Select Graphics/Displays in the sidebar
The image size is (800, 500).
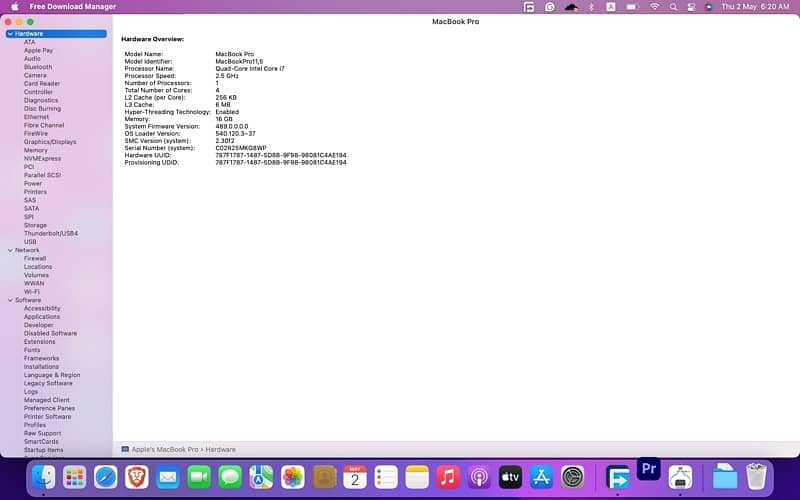[x=49, y=142]
